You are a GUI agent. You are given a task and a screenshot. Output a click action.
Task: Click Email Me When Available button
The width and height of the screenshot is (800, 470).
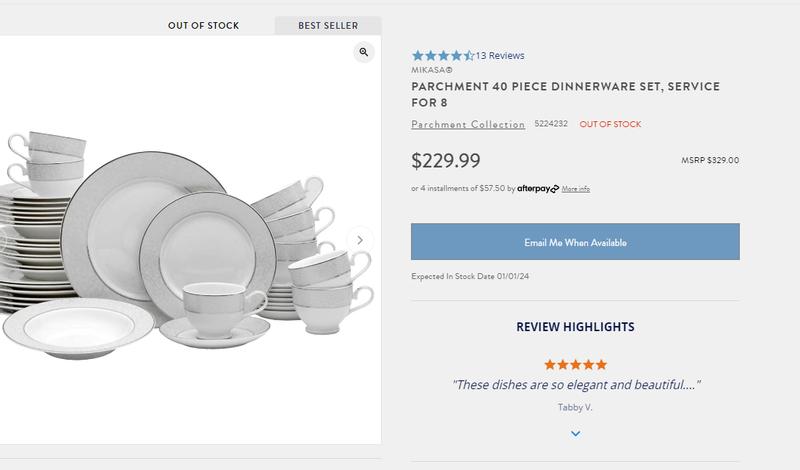[575, 242]
